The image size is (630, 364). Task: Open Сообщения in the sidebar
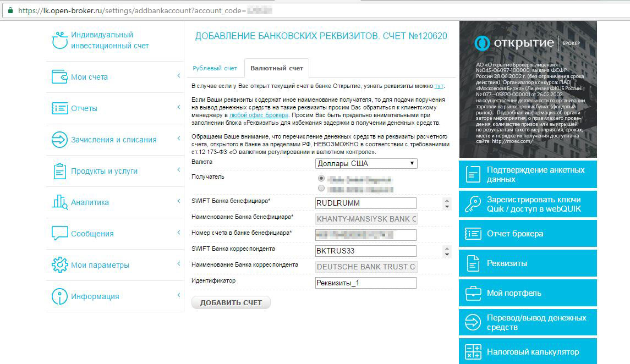click(92, 234)
